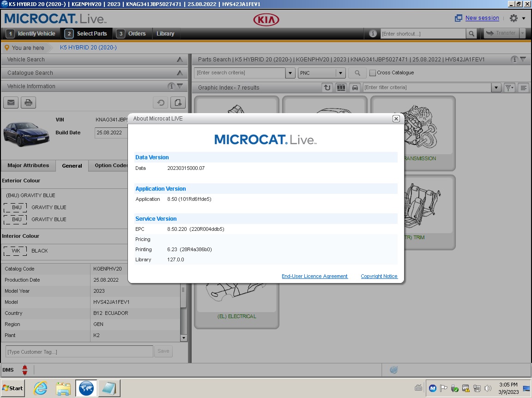Open the notepad app in the taskbar

pyautogui.click(x=109, y=388)
